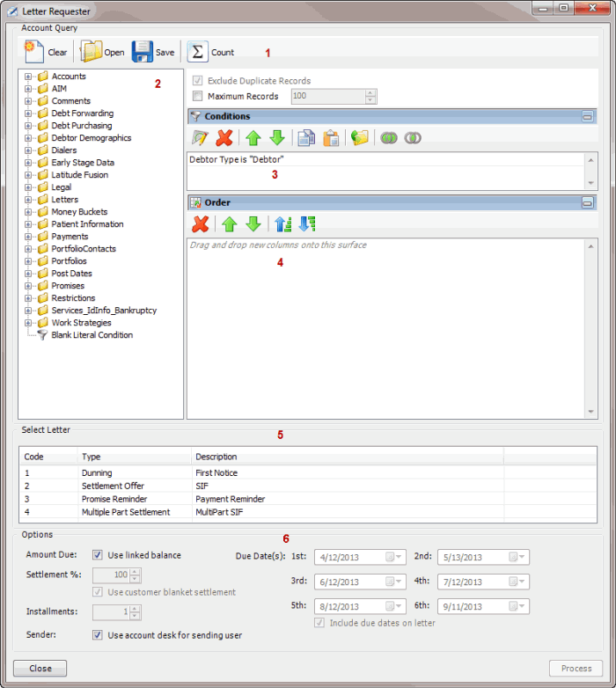Click the Close button
The image size is (616, 688).
(40, 669)
